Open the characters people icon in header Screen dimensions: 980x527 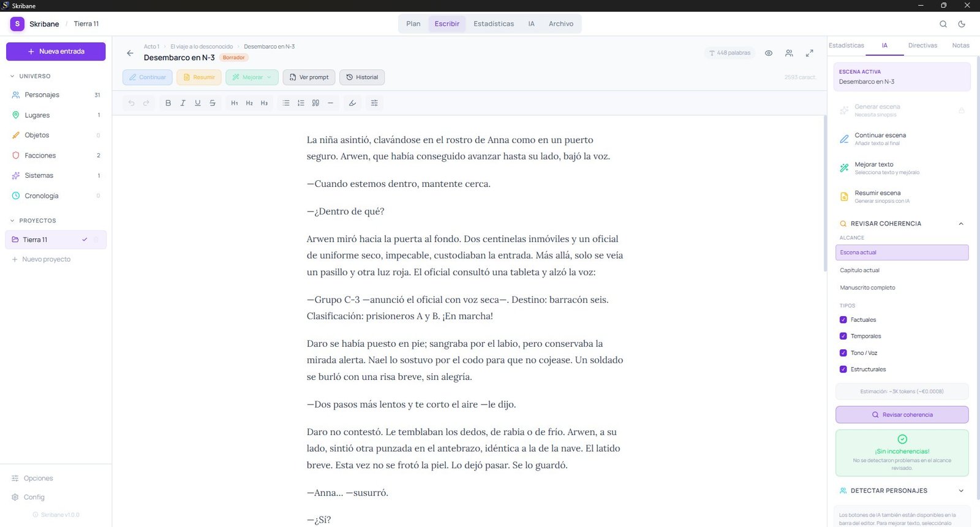click(789, 53)
